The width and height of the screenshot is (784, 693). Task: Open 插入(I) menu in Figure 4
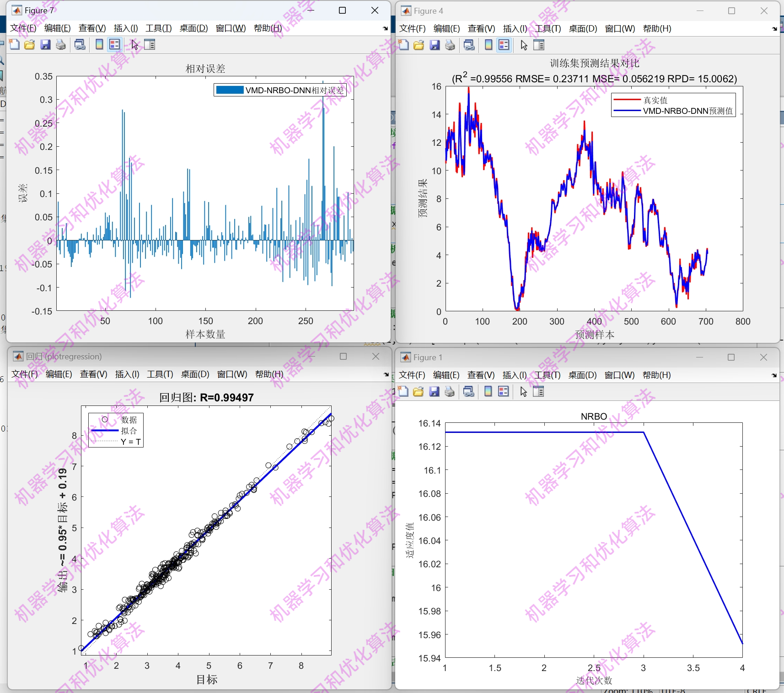[515, 29]
